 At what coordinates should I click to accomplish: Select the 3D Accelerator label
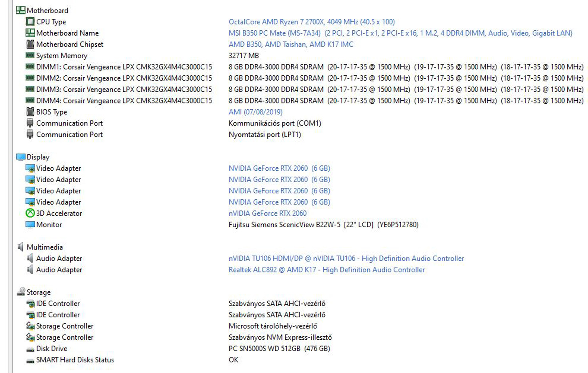[x=59, y=213]
